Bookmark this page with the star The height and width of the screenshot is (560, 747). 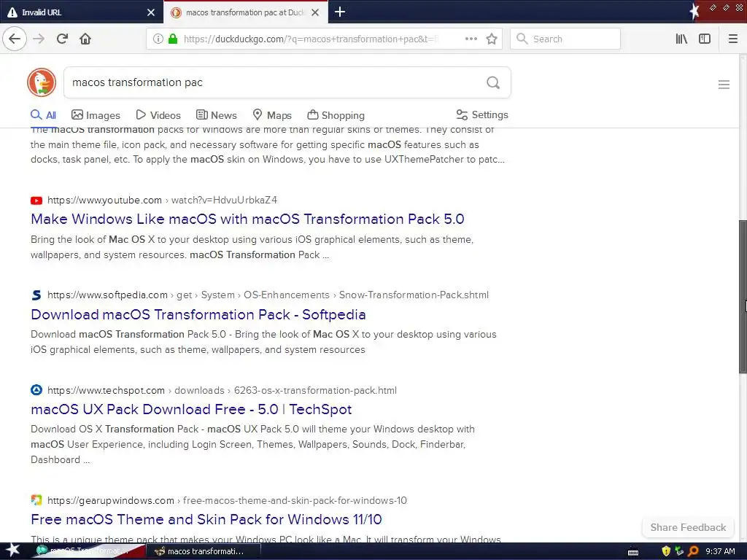point(492,39)
